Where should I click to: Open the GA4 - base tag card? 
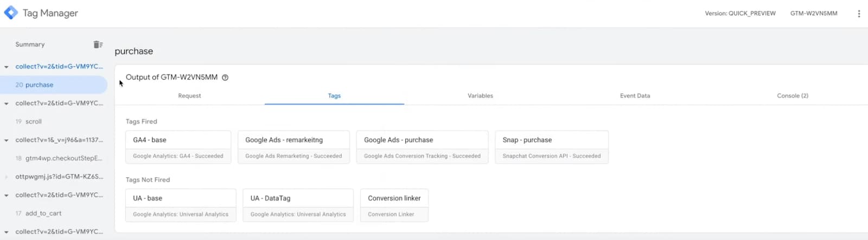coord(178,147)
